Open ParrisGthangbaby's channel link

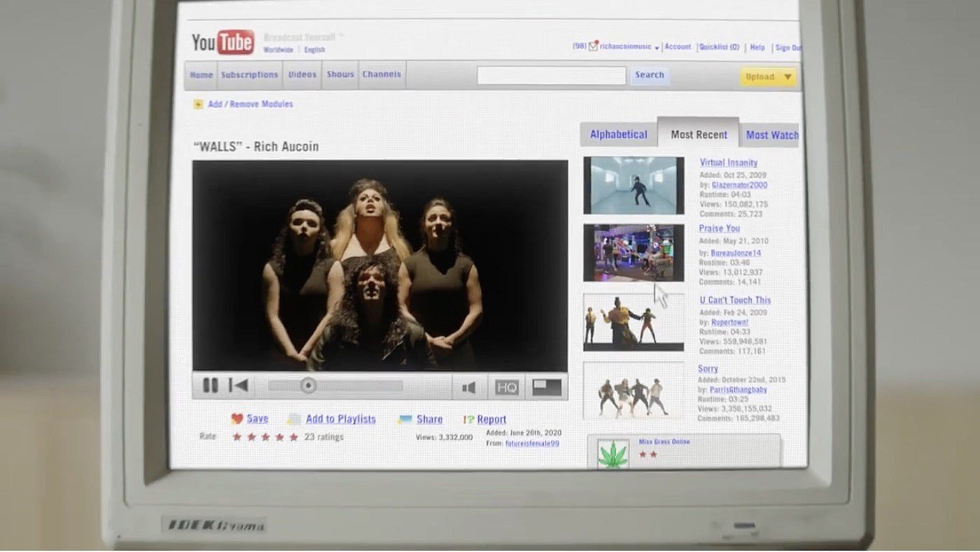click(738, 389)
